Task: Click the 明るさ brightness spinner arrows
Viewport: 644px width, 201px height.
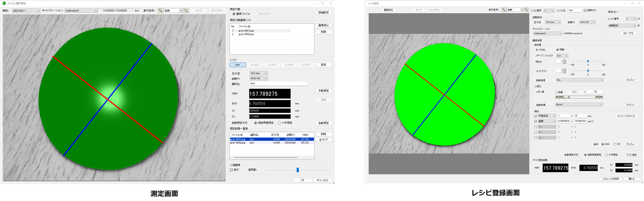Action: click(x=564, y=62)
